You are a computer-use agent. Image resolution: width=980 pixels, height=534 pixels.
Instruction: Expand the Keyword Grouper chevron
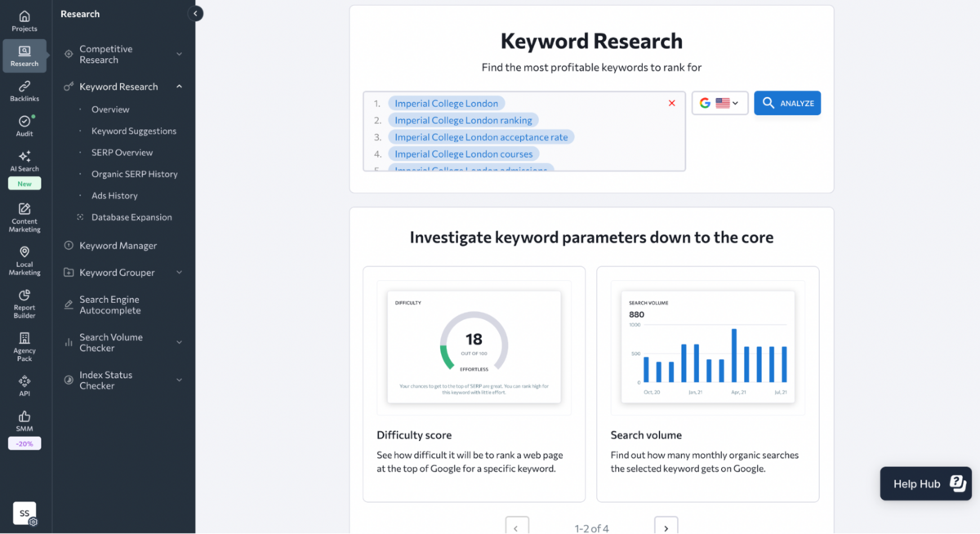(x=179, y=273)
